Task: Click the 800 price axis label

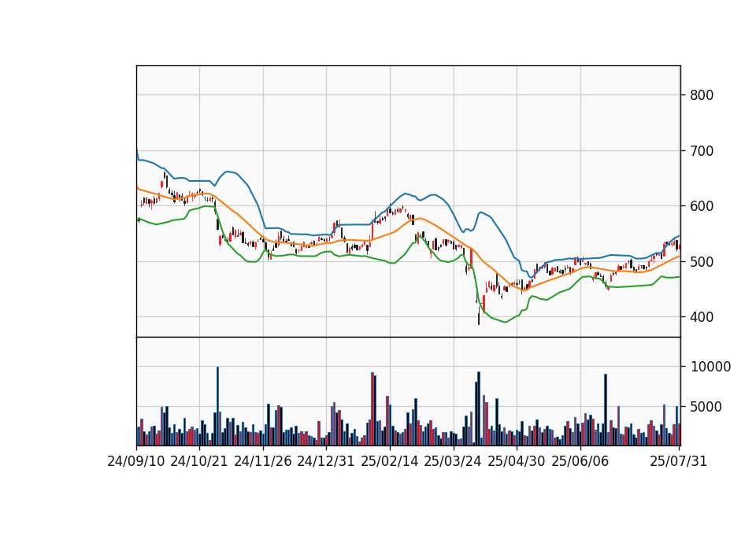Action: [702, 95]
